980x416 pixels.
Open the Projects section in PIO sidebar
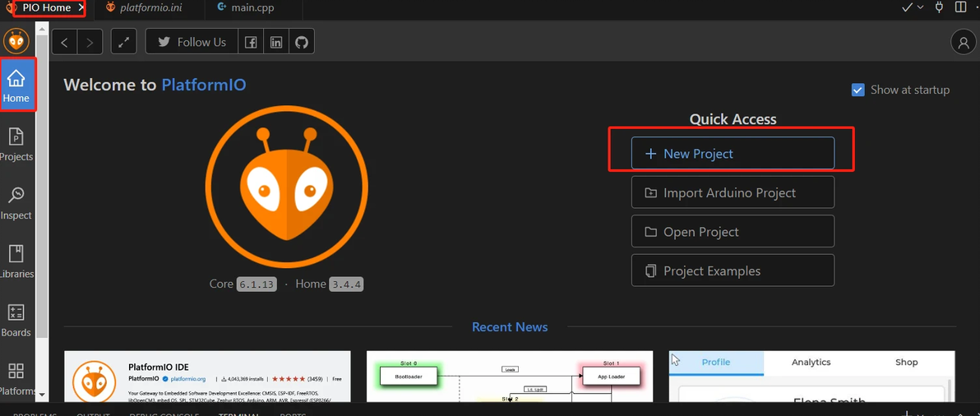pos(17,144)
